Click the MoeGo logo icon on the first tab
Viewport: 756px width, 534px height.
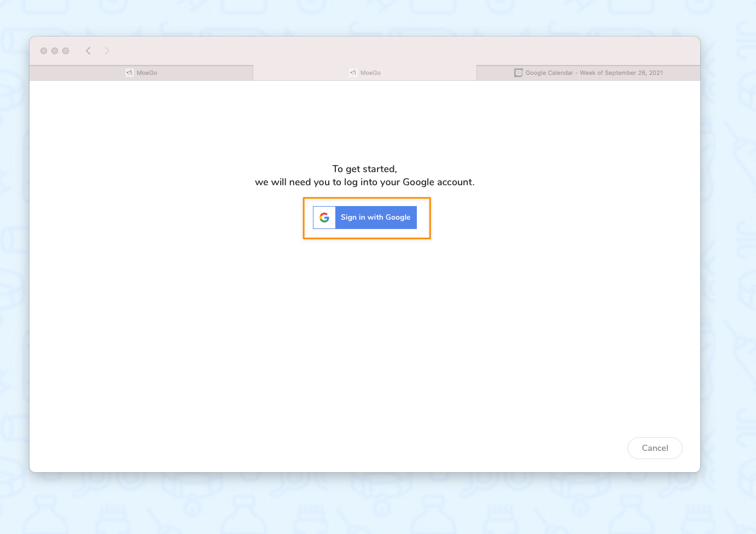(130, 73)
